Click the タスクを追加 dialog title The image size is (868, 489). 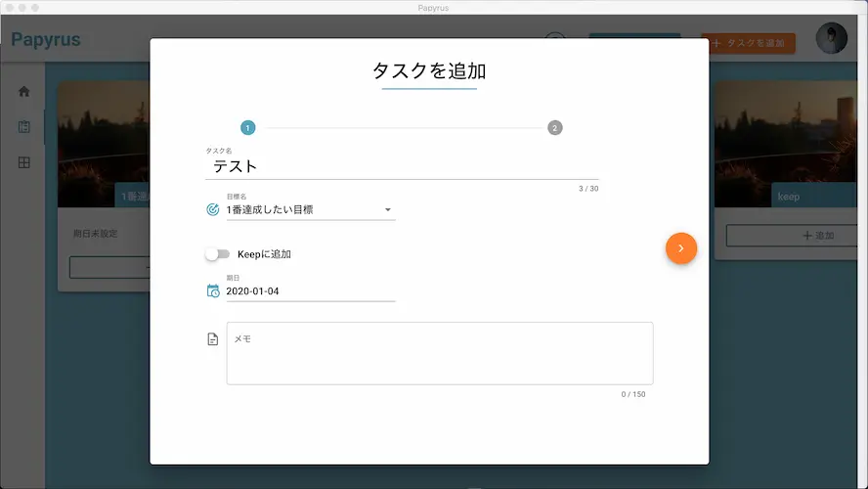pos(429,70)
